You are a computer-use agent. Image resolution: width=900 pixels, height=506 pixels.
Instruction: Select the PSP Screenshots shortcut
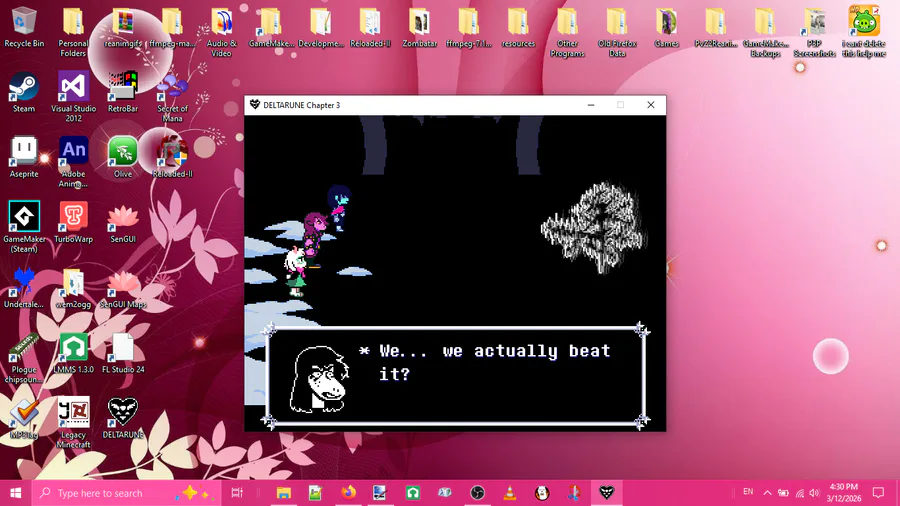tap(814, 32)
